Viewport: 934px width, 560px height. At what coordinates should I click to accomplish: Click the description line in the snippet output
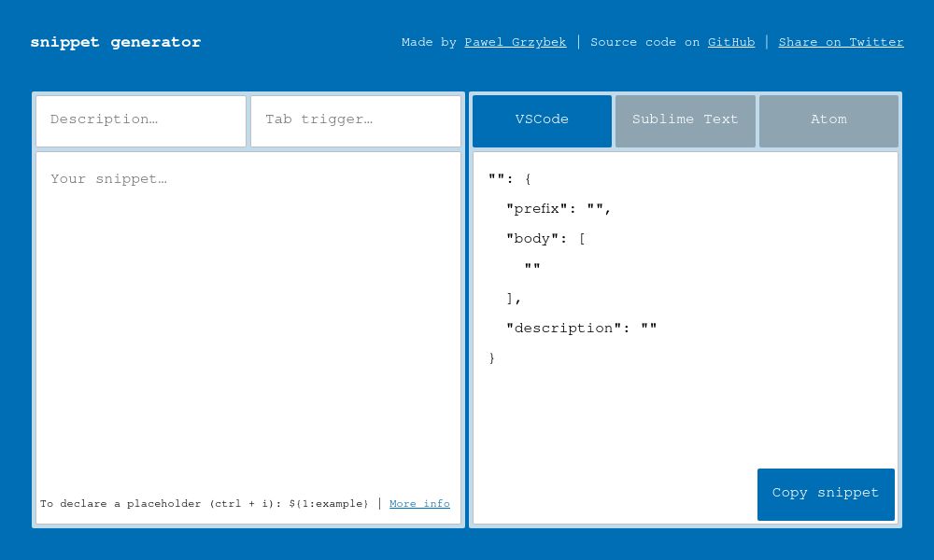[581, 328]
